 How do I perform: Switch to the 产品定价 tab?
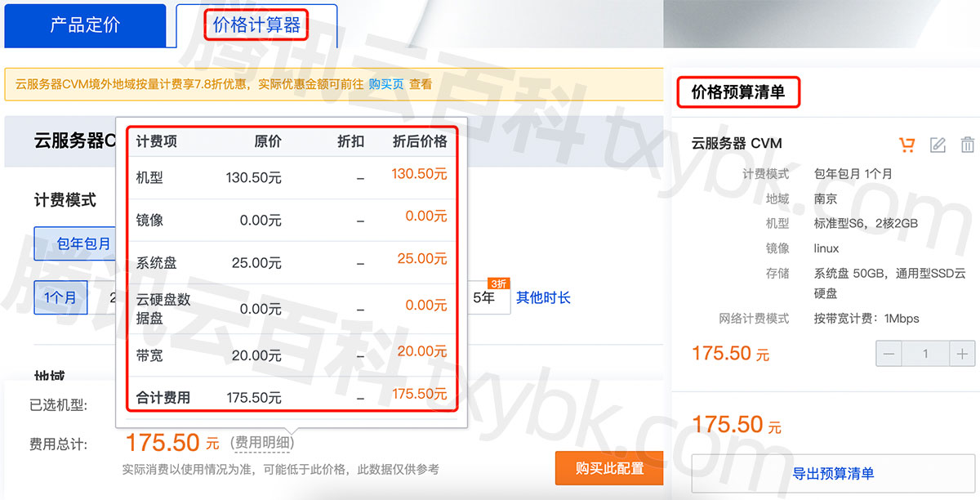pos(85,25)
